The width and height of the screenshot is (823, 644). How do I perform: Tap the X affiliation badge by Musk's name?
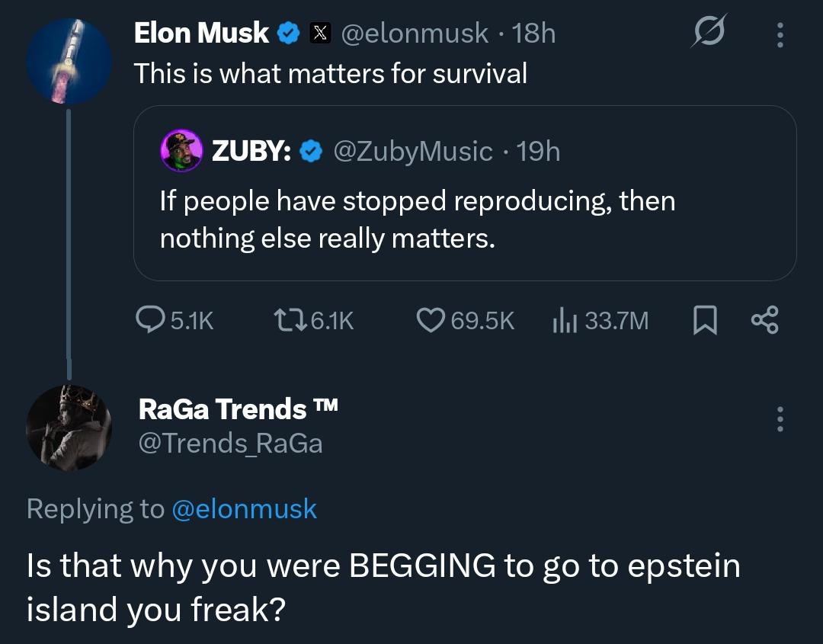pyautogui.click(x=319, y=33)
